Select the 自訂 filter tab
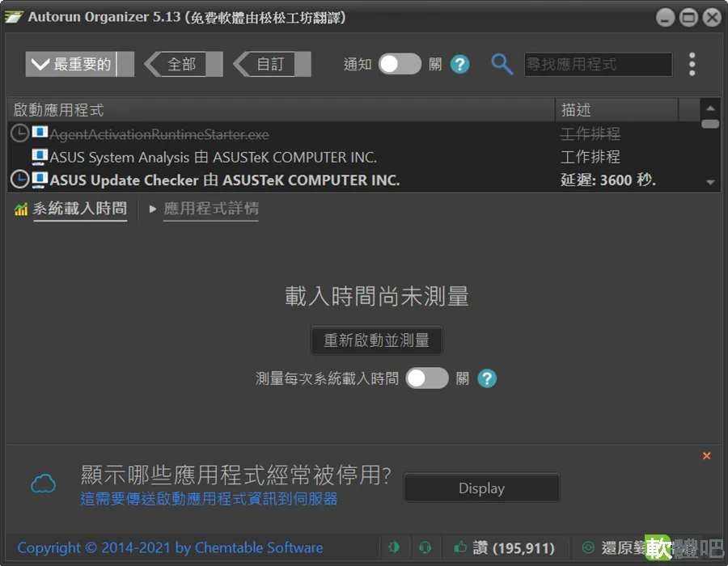 tap(272, 64)
